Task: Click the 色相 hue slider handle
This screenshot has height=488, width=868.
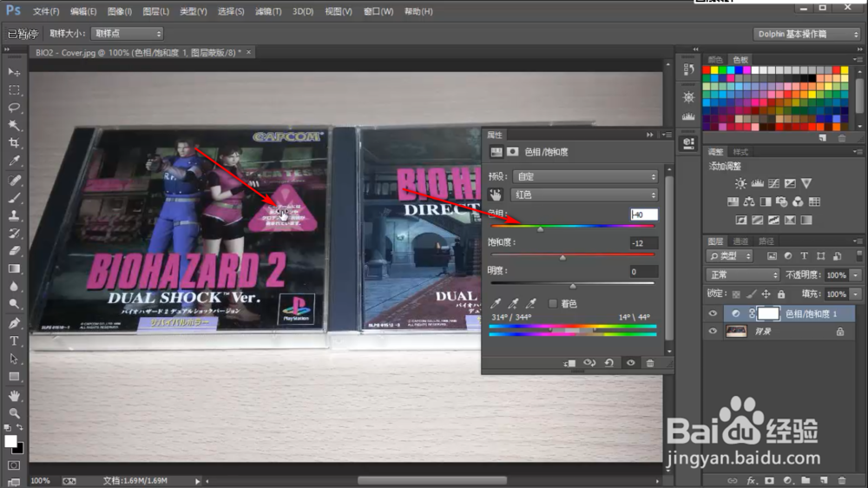Action: coord(540,229)
